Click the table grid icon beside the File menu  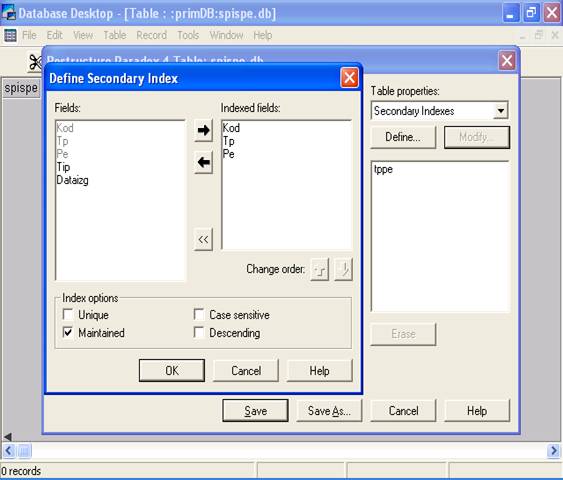pyautogui.click(x=10, y=35)
